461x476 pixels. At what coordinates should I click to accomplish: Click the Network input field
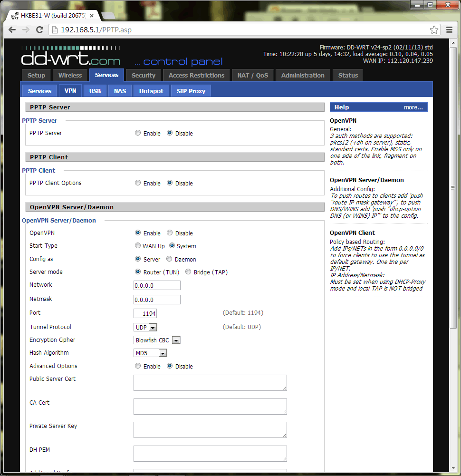(x=157, y=285)
